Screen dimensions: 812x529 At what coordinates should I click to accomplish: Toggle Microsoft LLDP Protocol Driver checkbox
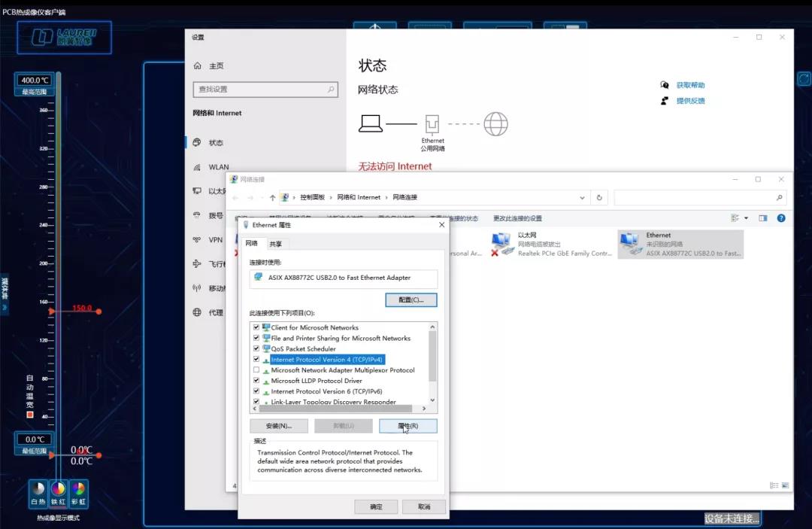pyautogui.click(x=256, y=380)
